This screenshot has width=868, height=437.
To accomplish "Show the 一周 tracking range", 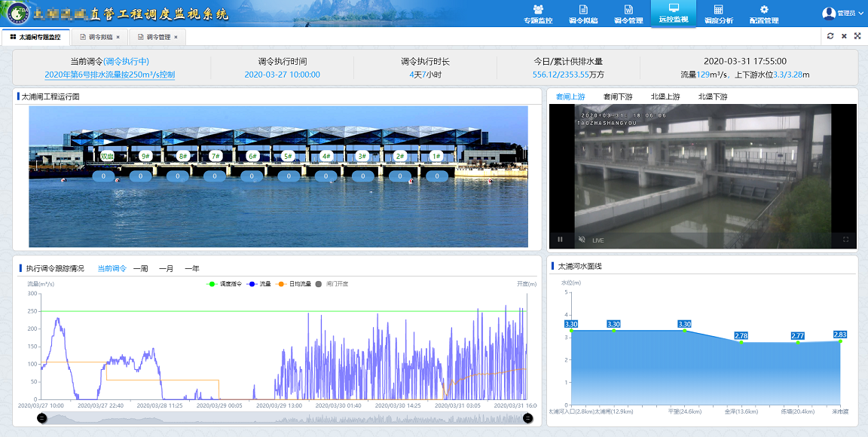I will [141, 268].
